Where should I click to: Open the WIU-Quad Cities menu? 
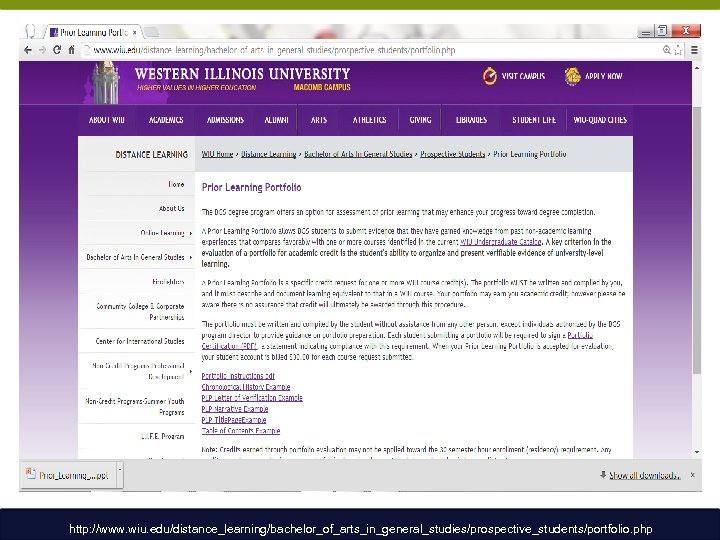(600, 120)
